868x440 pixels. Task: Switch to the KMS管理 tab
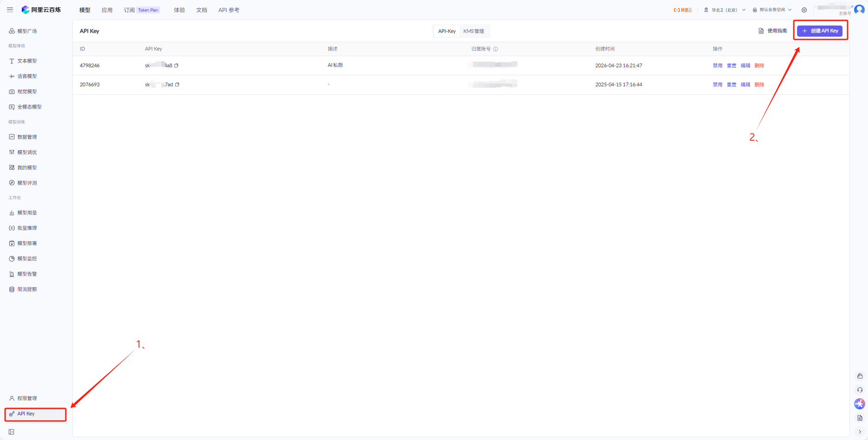pyautogui.click(x=474, y=31)
